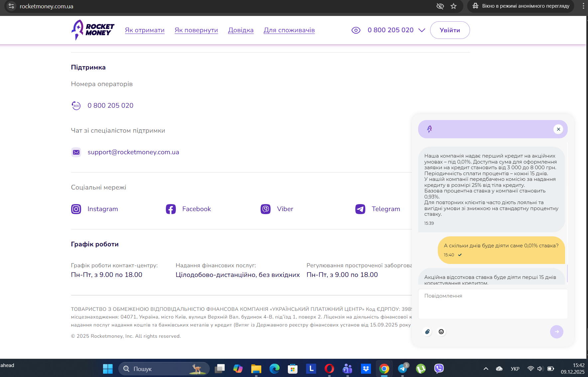Click the OneDrive cloud tray icon
Viewport: 588px width, 377px height.
click(499, 369)
